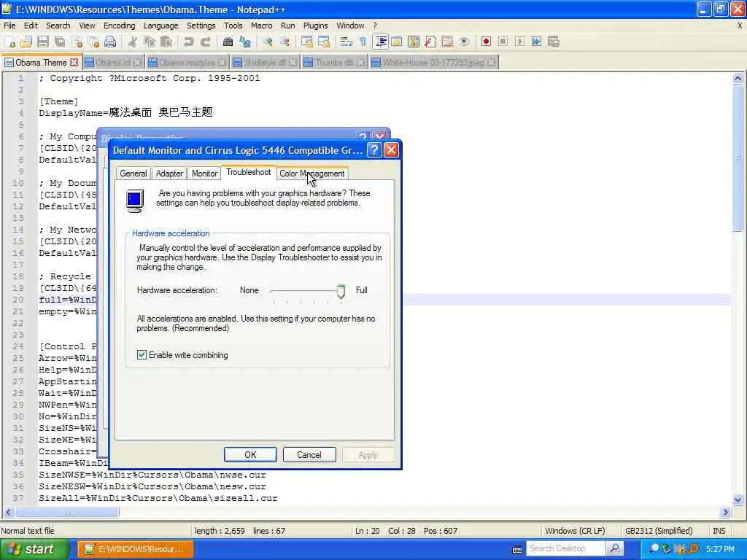Click the New file toolbar icon
Viewport: 747px width, 560px height.
coord(9,42)
